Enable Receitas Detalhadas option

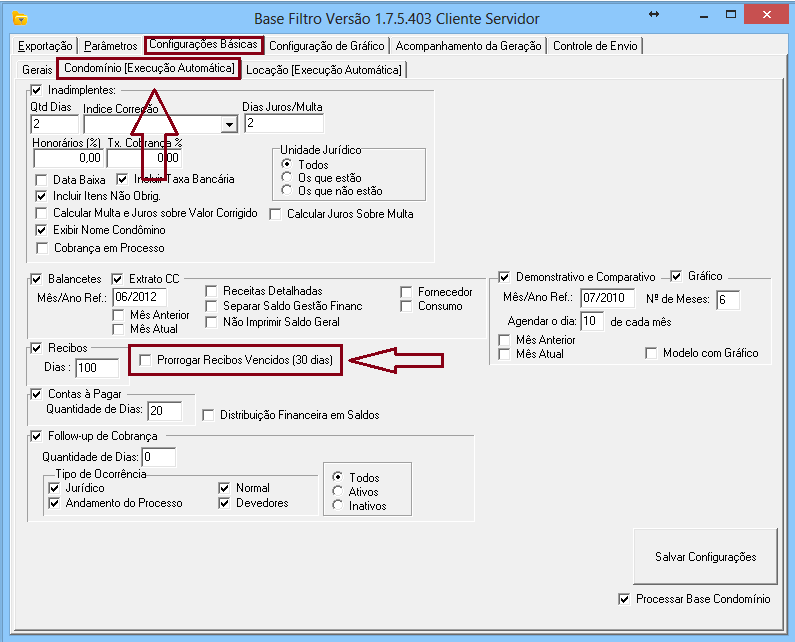212,292
